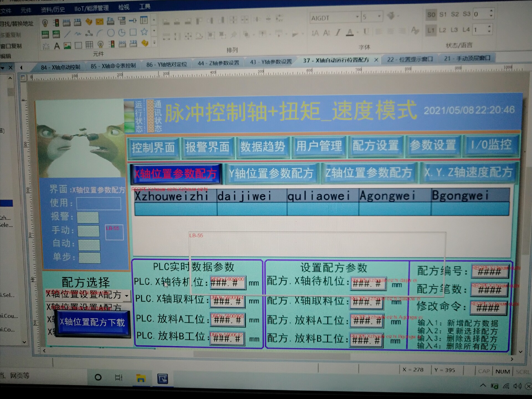Image resolution: width=532 pixels, height=399 pixels.
Task: Open the font size dropdown
Action: 379,17
